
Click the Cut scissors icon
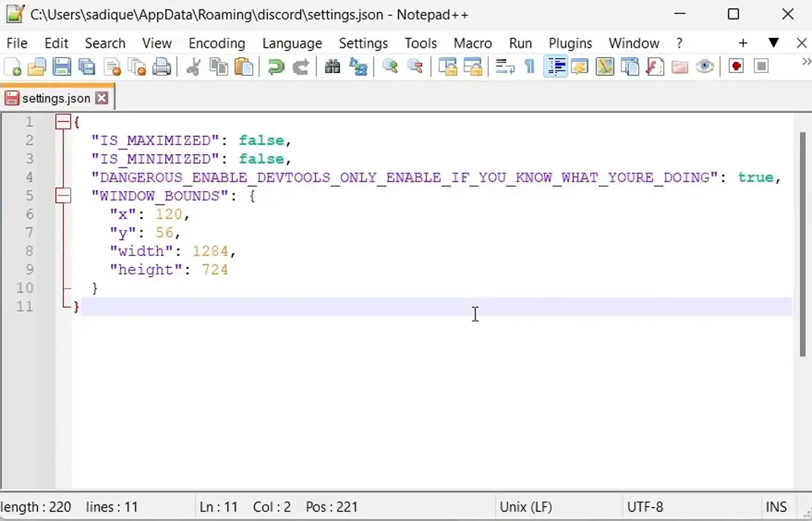tap(194, 67)
